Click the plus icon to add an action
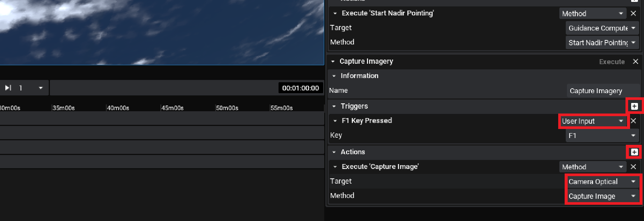The image size is (644, 221). pyautogui.click(x=635, y=152)
